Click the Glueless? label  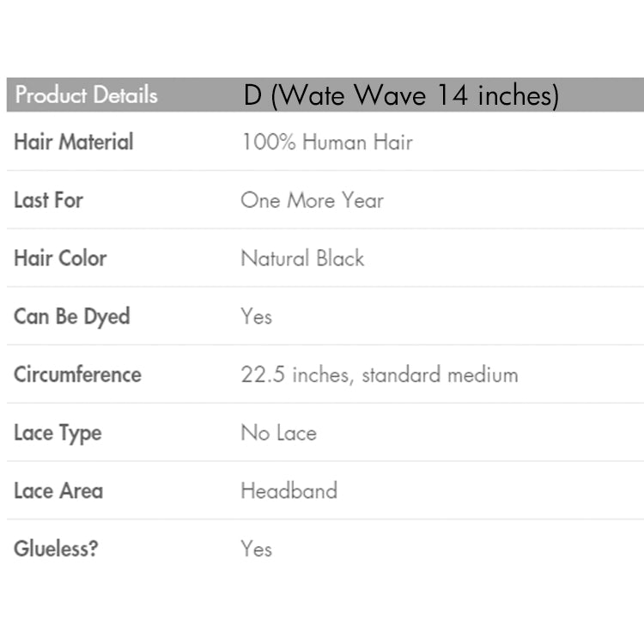click(56, 549)
